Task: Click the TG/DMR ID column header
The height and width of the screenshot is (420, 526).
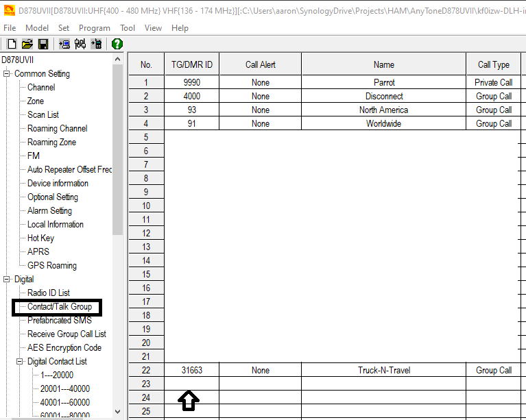Action: coord(191,64)
